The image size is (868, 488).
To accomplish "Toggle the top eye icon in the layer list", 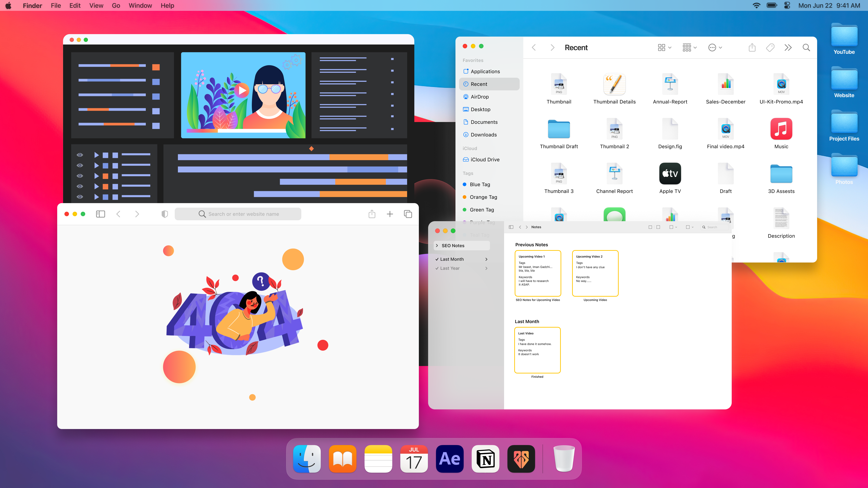I will pos(80,155).
